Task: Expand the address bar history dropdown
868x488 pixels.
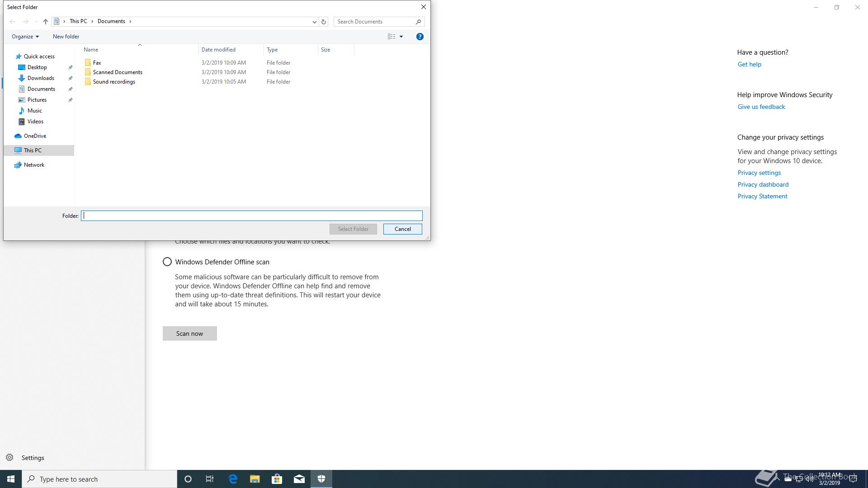Action: pyautogui.click(x=315, y=22)
